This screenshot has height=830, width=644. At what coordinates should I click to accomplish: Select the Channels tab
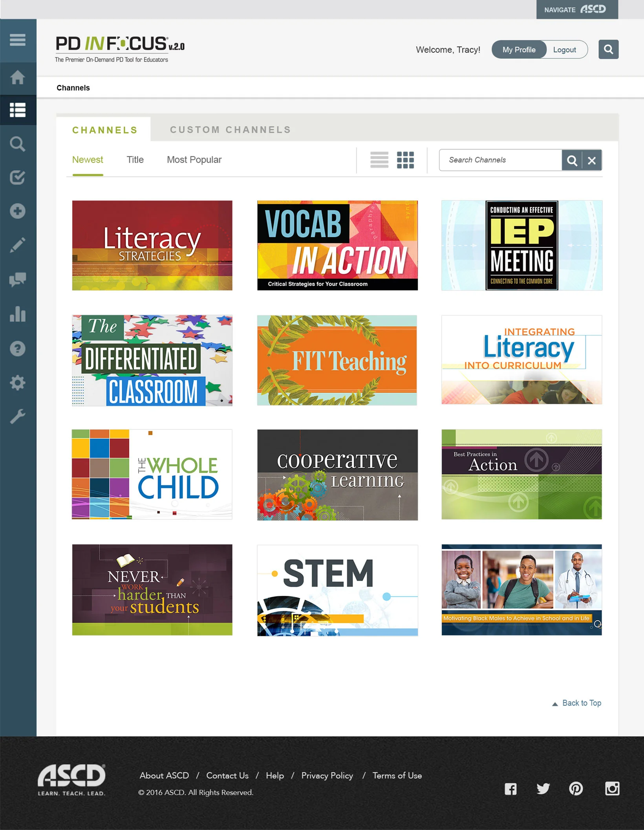point(104,130)
